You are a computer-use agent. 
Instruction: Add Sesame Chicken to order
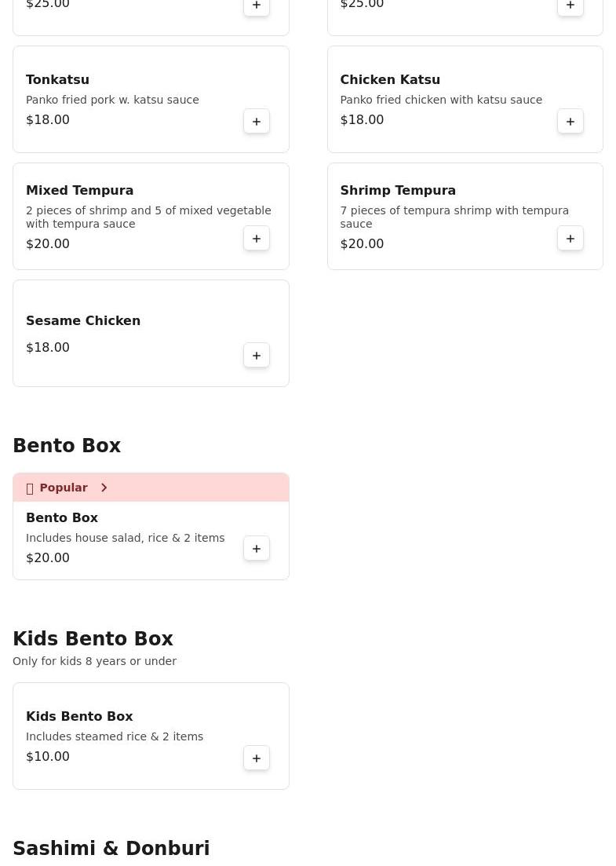(x=257, y=356)
